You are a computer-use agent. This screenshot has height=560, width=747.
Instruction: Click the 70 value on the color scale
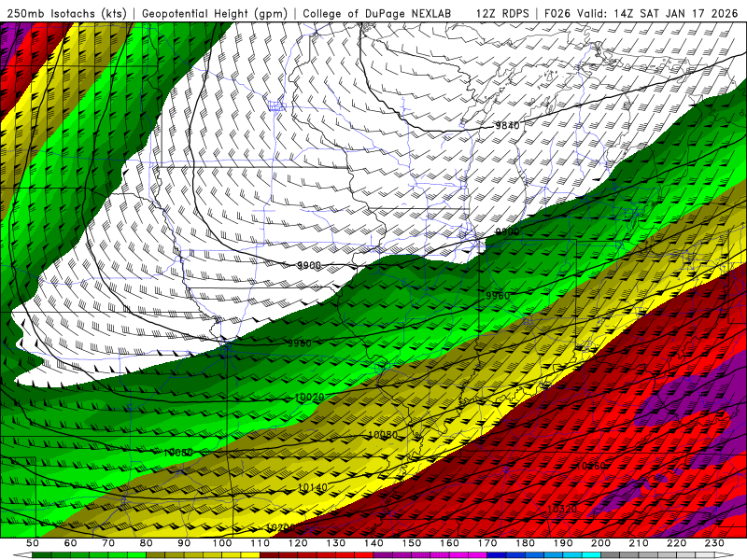[108, 543]
